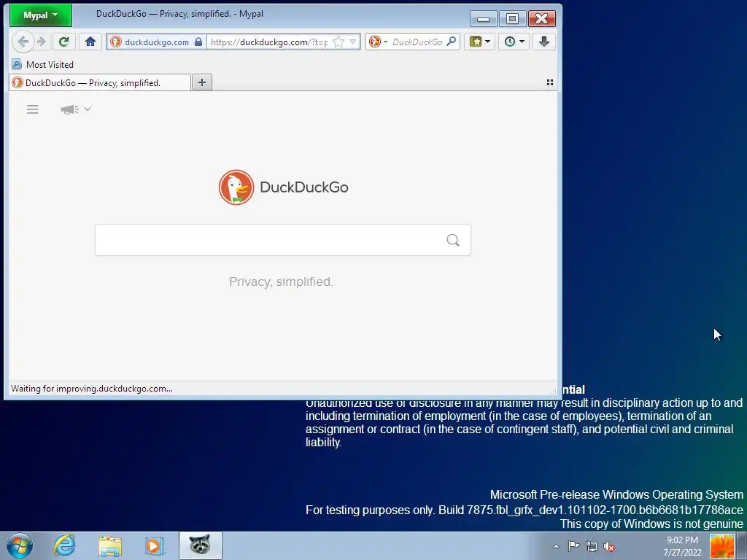Click the network tray icon
The width and height of the screenshot is (747, 560).
tap(591, 546)
